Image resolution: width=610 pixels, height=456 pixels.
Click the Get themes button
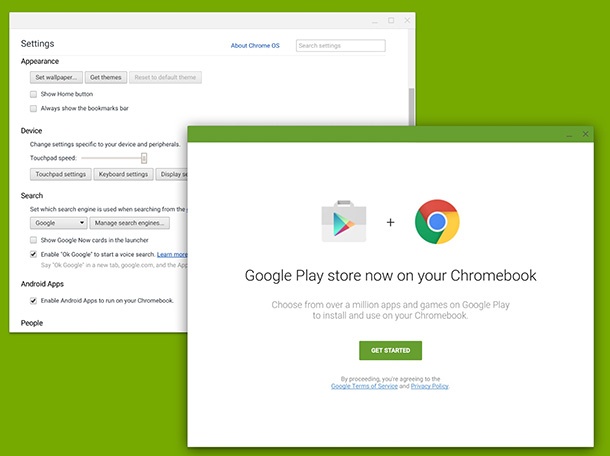[x=106, y=77]
